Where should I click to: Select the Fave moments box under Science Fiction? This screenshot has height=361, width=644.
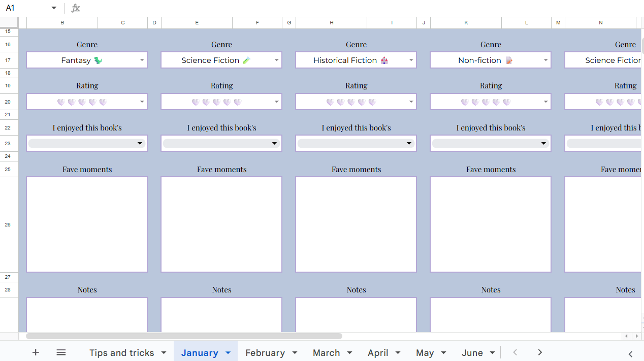tap(221, 224)
